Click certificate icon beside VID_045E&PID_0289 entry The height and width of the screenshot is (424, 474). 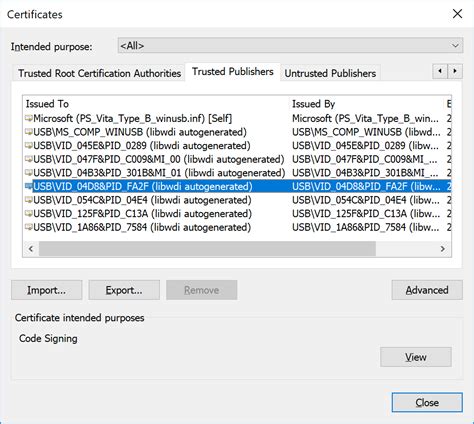[29, 146]
